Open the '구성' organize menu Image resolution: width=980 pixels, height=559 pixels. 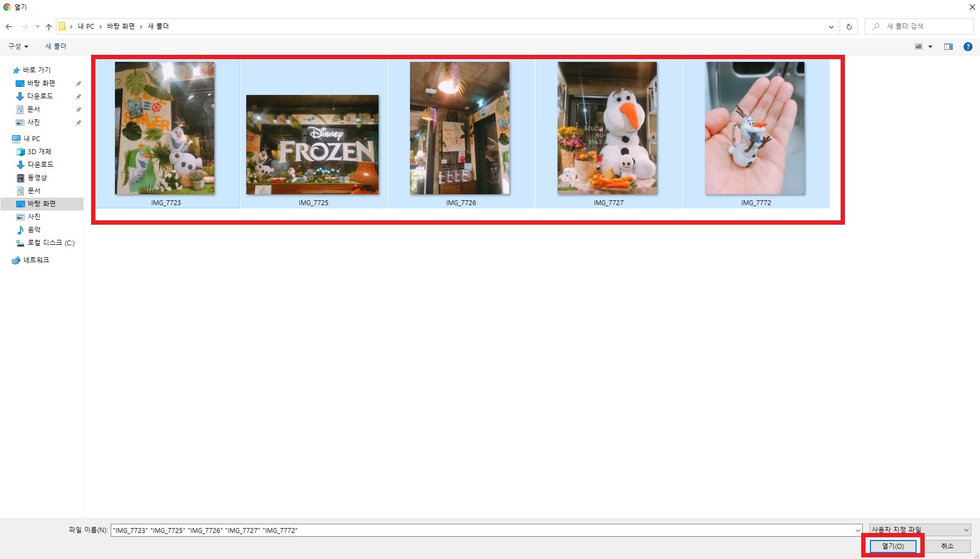tap(18, 46)
